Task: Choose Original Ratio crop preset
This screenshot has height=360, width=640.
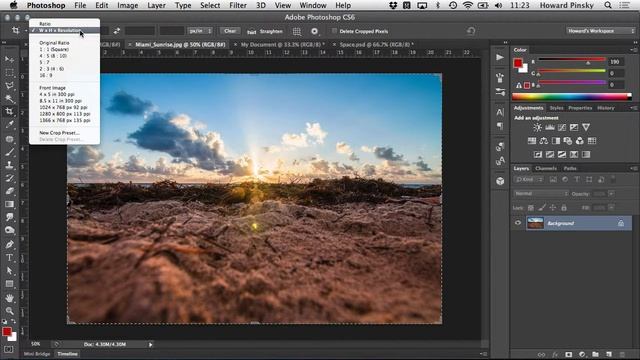Action: click(54, 43)
